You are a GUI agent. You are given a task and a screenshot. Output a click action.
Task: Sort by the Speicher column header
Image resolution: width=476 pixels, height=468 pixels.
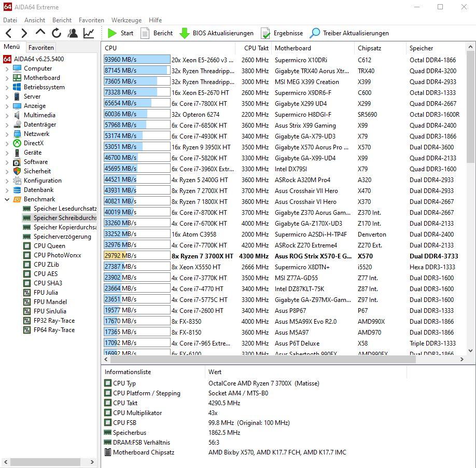click(x=436, y=48)
